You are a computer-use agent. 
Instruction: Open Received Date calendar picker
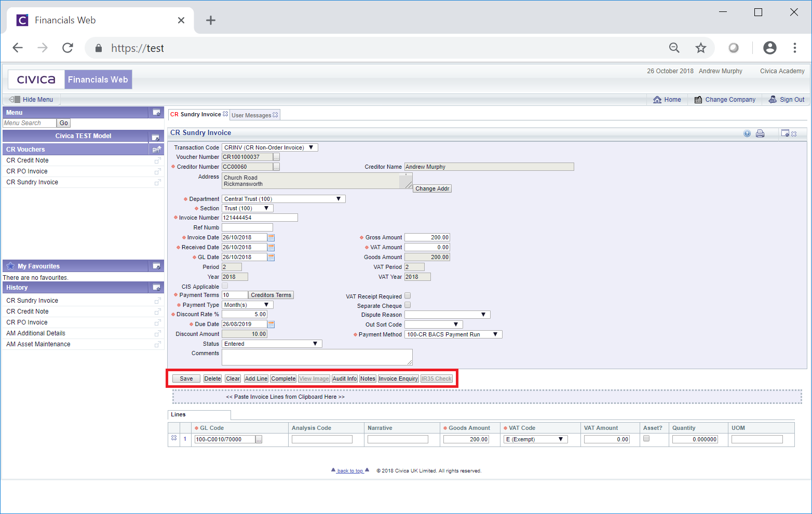click(271, 247)
